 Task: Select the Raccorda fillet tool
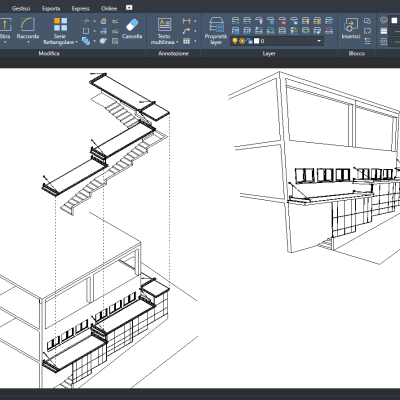28,28
